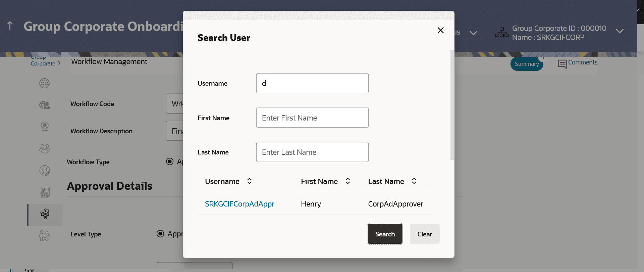Sort results by First Name column
644x272 pixels.
pyautogui.click(x=348, y=181)
